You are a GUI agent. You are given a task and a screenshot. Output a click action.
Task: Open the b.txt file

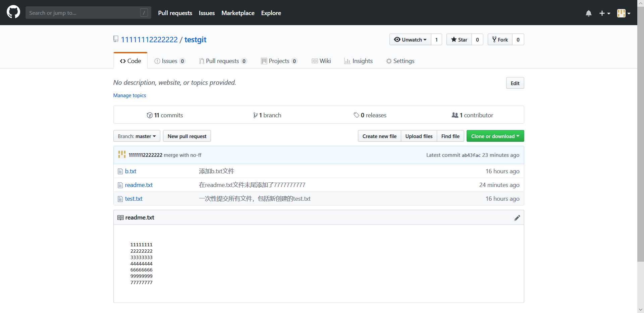(130, 171)
